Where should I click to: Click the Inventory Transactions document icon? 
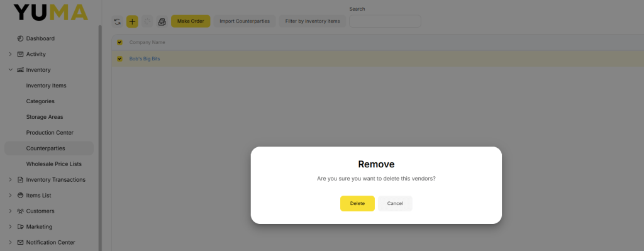[x=20, y=179]
